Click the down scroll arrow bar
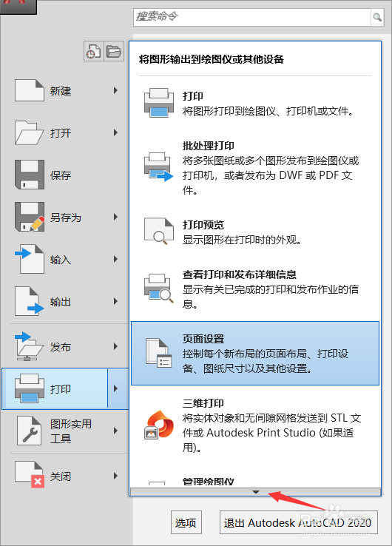The height and width of the screenshot is (546, 392). [x=255, y=492]
